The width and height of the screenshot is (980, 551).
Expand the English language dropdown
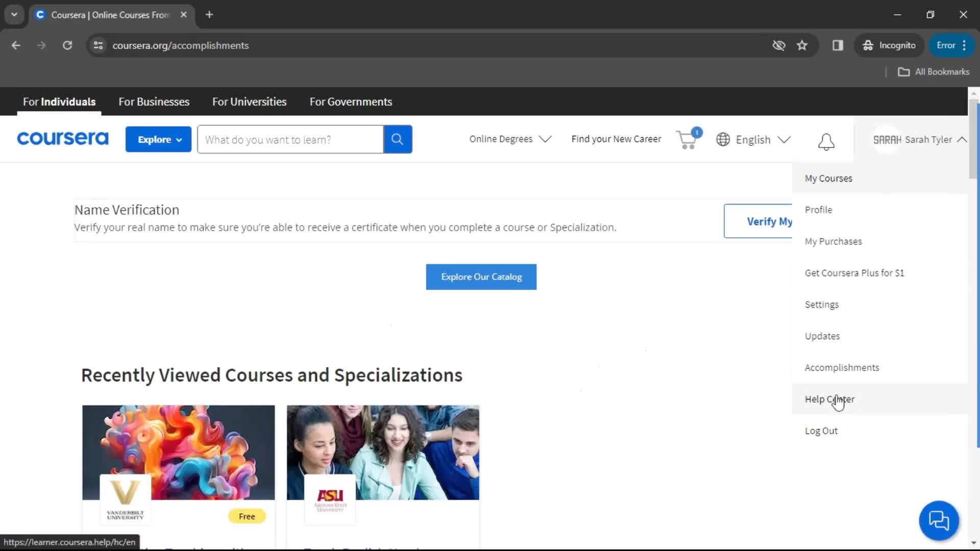point(753,139)
